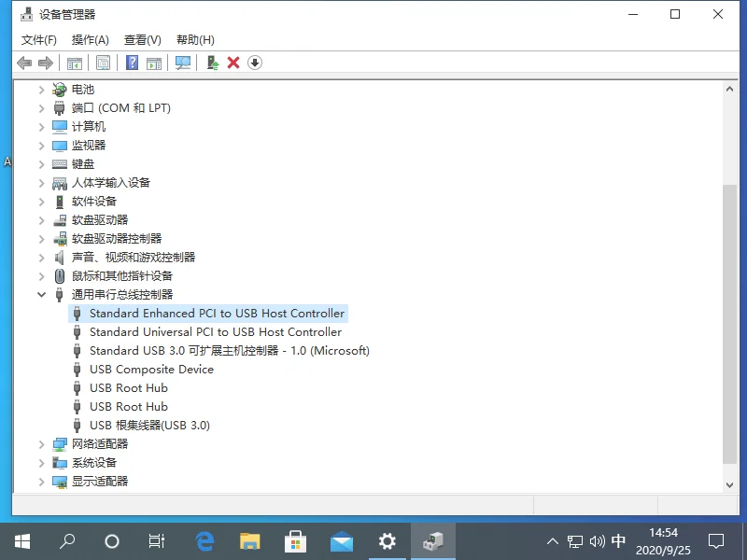Select the 软件设备 icon
The height and width of the screenshot is (560, 747).
(60, 202)
